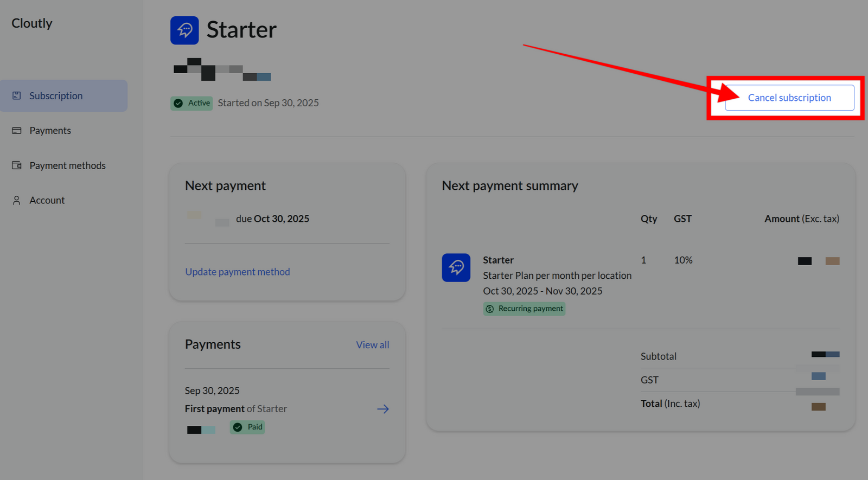
Task: Click the Payments card icon in sidebar
Action: (x=17, y=131)
